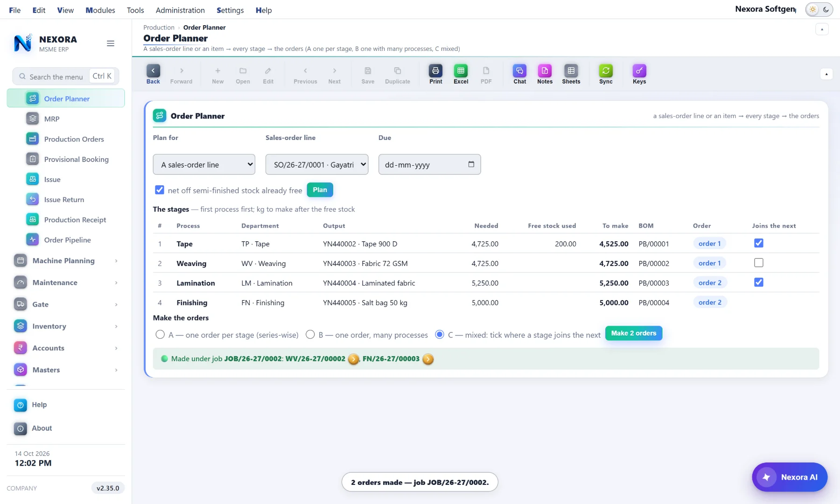Open the Administration menu
This screenshot has width=840, height=504.
(x=180, y=10)
